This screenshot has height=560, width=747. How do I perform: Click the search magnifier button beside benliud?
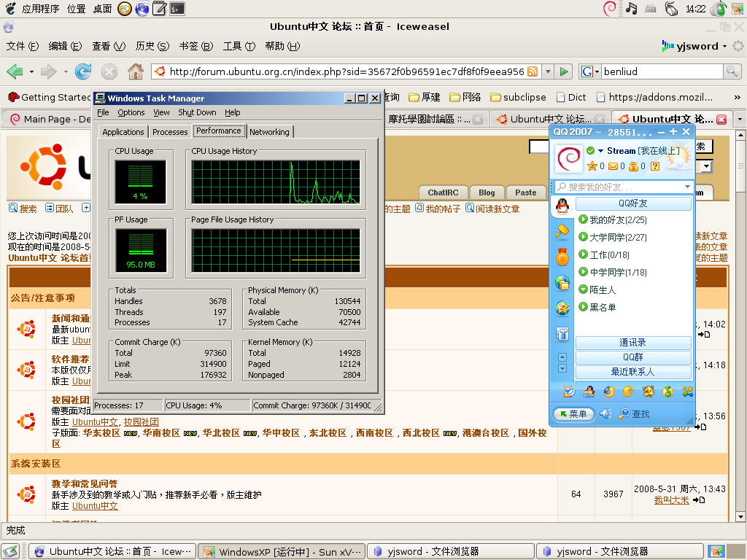732,71
